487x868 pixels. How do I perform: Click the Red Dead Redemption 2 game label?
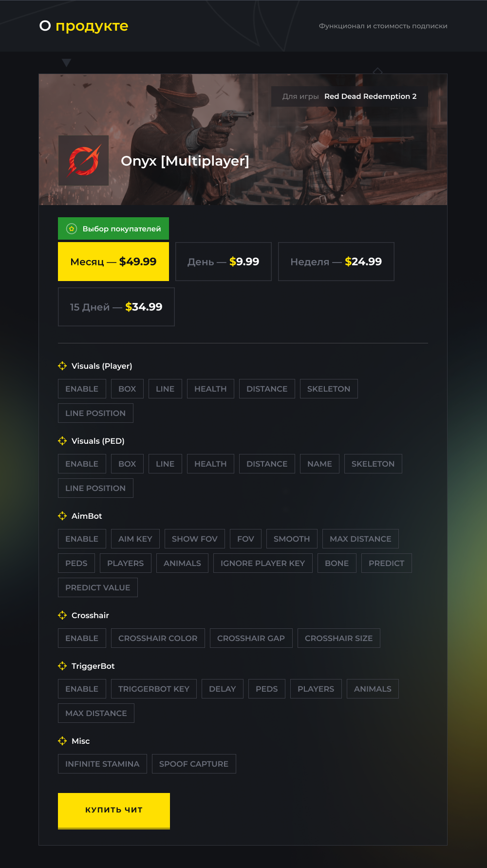pos(371,96)
